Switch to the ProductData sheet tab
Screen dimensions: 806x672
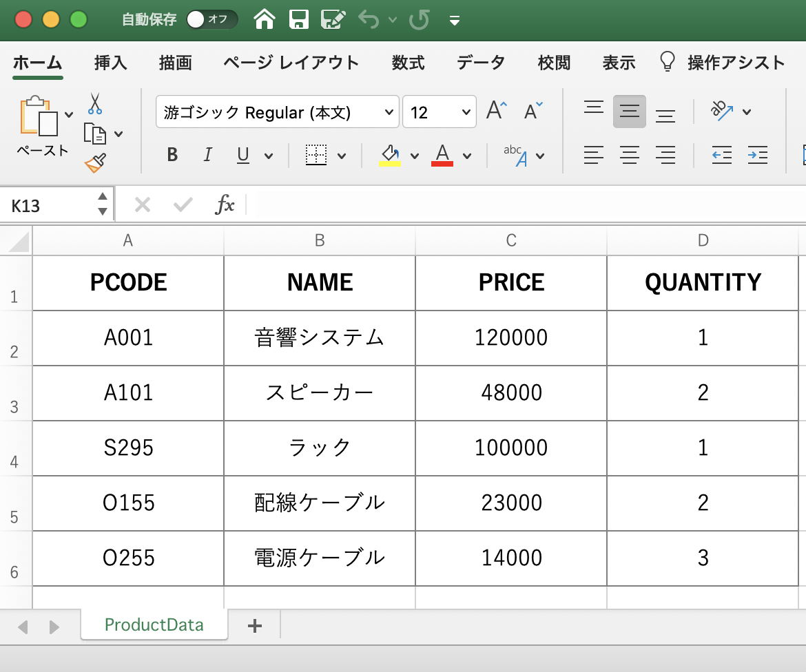(x=154, y=624)
